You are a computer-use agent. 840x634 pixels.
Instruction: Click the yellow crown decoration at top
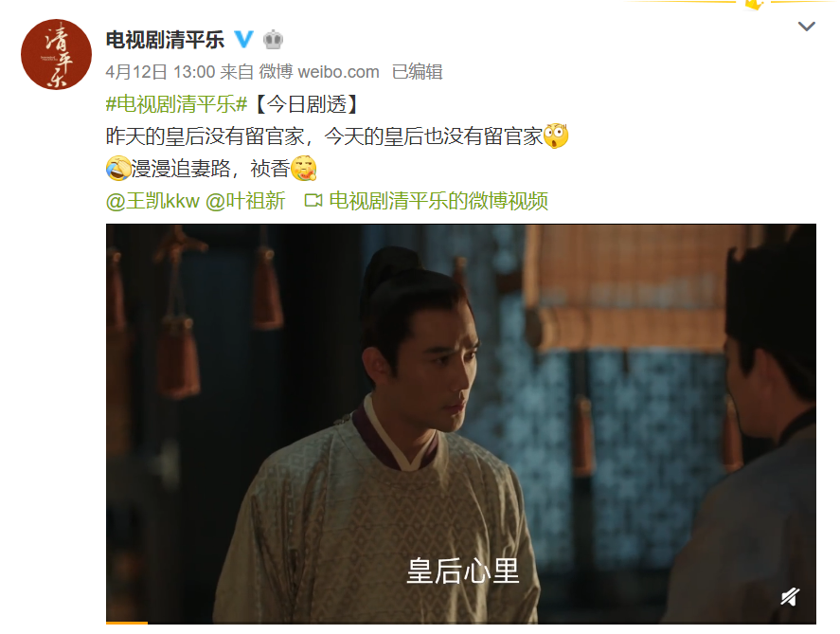(x=754, y=5)
